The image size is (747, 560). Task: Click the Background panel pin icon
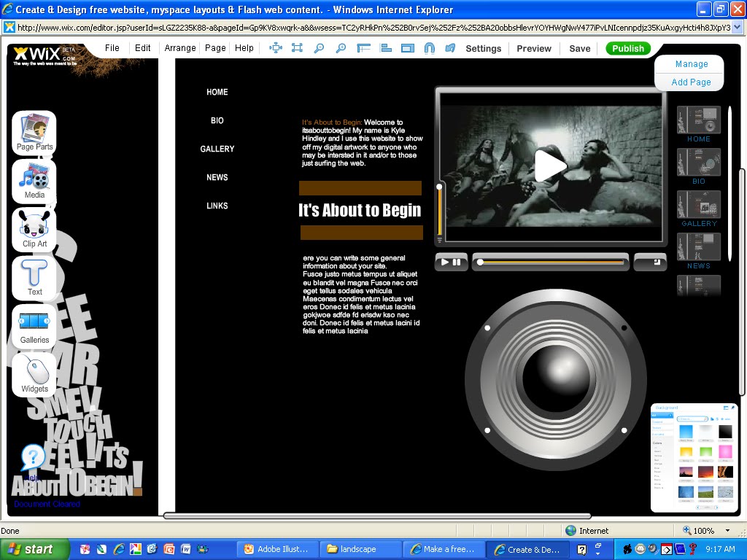(x=732, y=408)
